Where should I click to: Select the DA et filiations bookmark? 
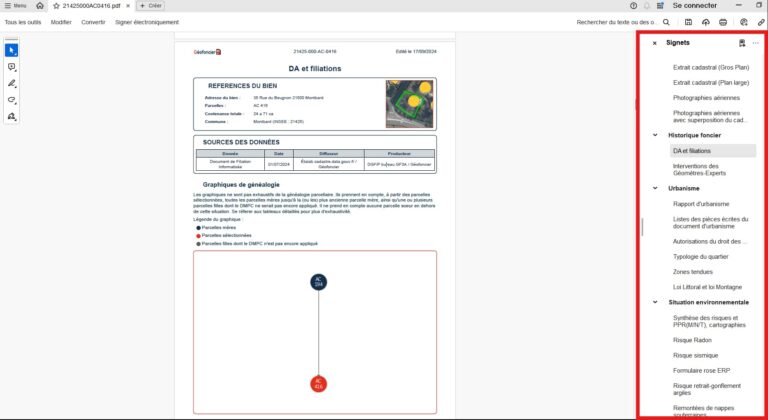pyautogui.click(x=713, y=151)
